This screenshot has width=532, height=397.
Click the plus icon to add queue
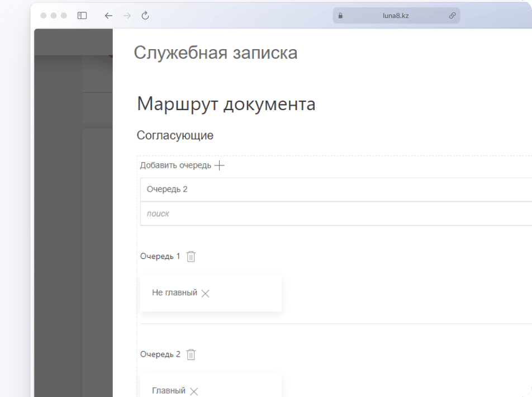click(220, 166)
